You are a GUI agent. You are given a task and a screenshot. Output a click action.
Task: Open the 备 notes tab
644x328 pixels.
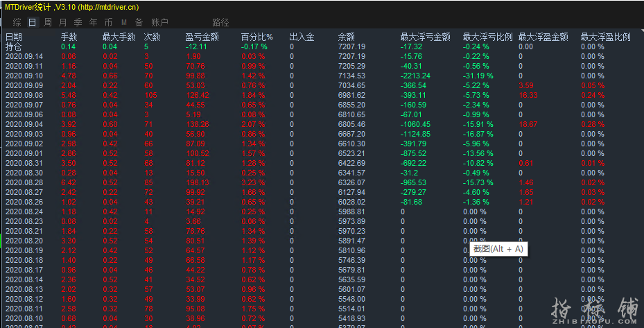click(139, 22)
